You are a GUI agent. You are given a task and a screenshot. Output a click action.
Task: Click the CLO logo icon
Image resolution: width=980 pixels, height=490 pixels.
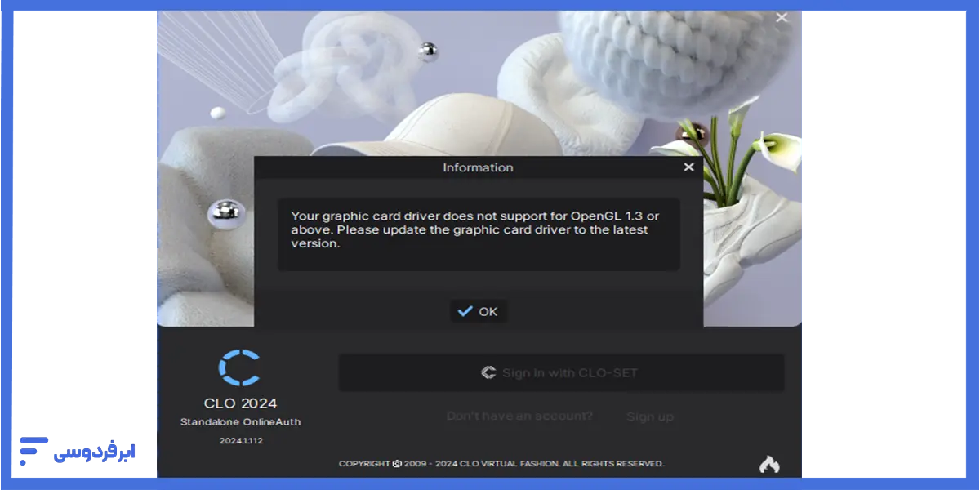click(239, 367)
